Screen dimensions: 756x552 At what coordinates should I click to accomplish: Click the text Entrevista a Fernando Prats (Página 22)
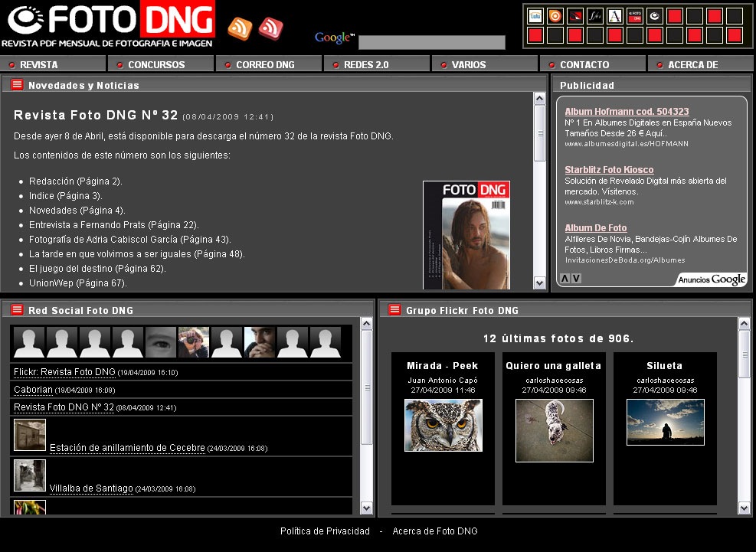[x=114, y=224]
